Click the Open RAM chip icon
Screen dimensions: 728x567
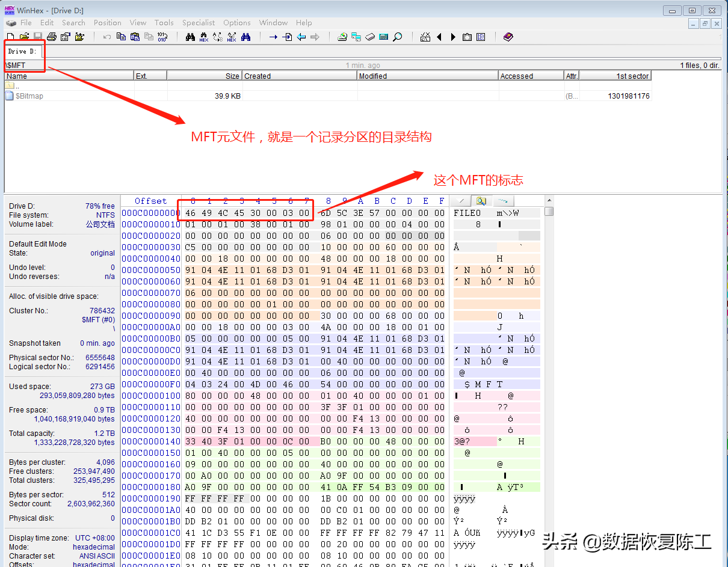tap(370, 37)
